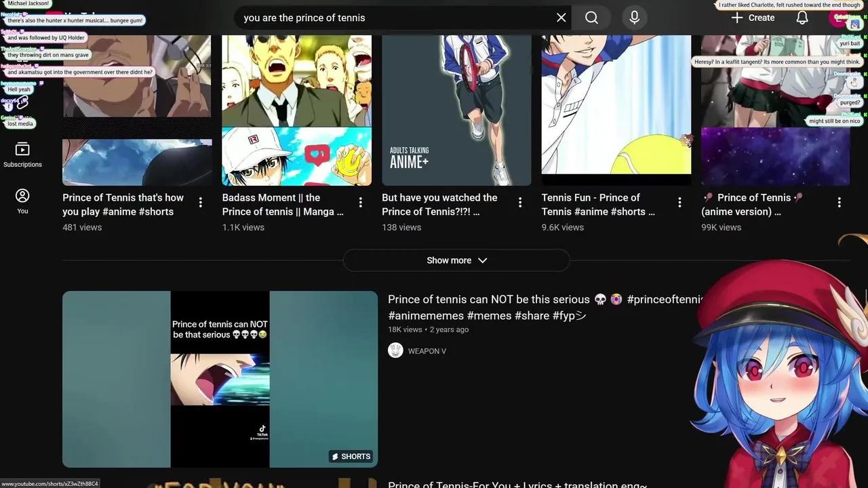
Task: Open short 'Tennis Fun - Prince of Tennis'
Action: [x=598, y=205]
